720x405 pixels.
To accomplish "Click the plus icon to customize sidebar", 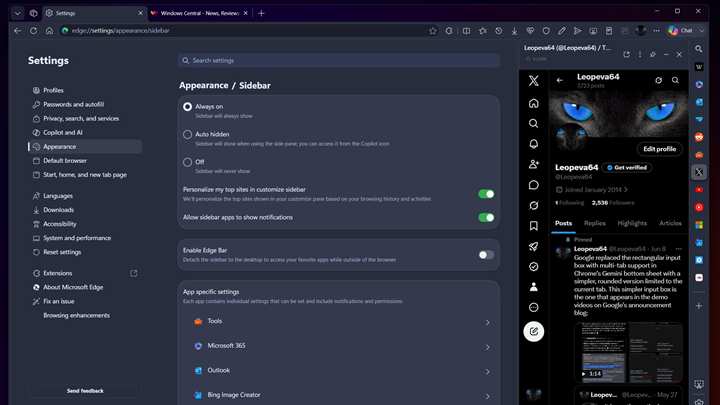I will click(698, 306).
